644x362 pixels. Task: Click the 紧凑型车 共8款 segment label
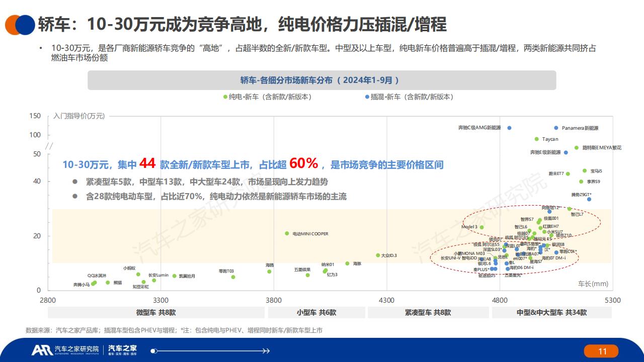click(428, 312)
